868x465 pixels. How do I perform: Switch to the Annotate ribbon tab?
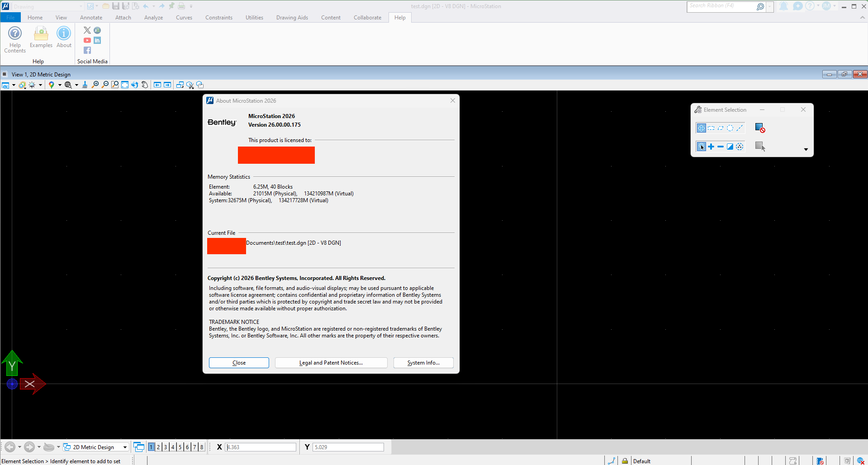[91, 18]
